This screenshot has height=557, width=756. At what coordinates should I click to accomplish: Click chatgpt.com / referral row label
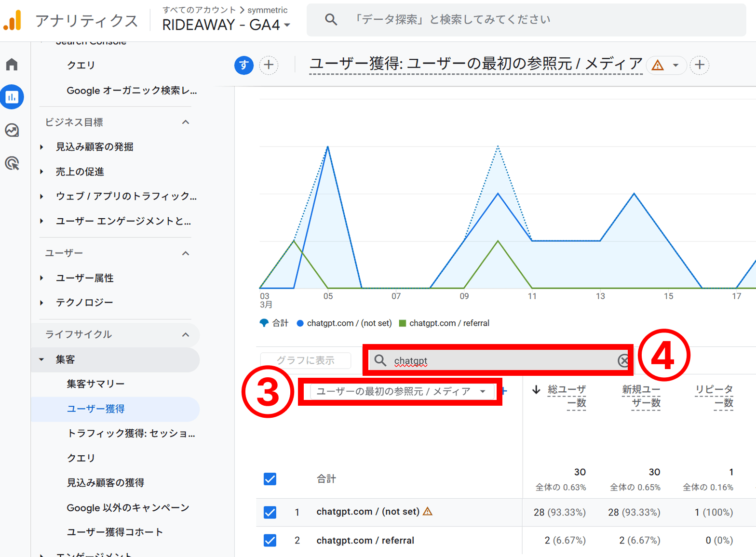tap(365, 541)
